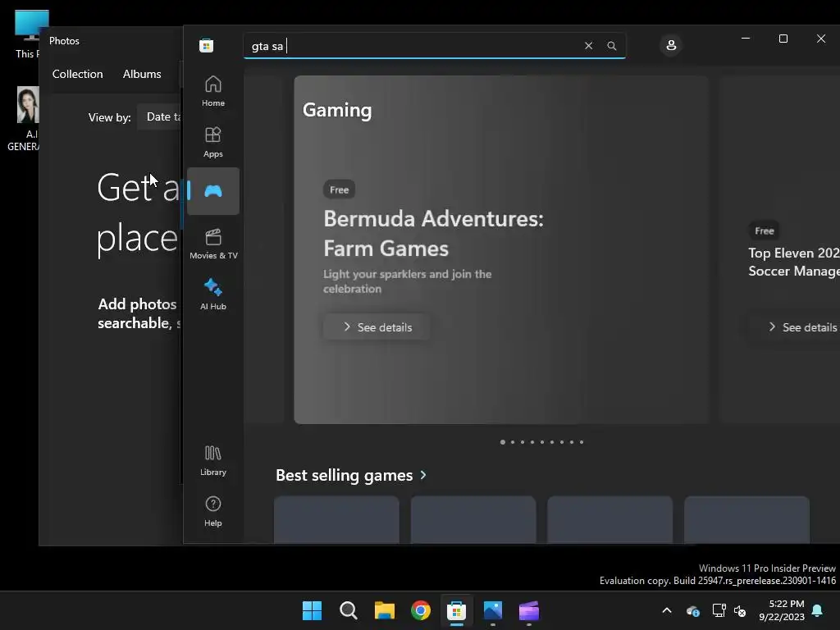The width and height of the screenshot is (840, 630).
Task: Click the Free badge on Top Eleven
Action: (x=765, y=231)
